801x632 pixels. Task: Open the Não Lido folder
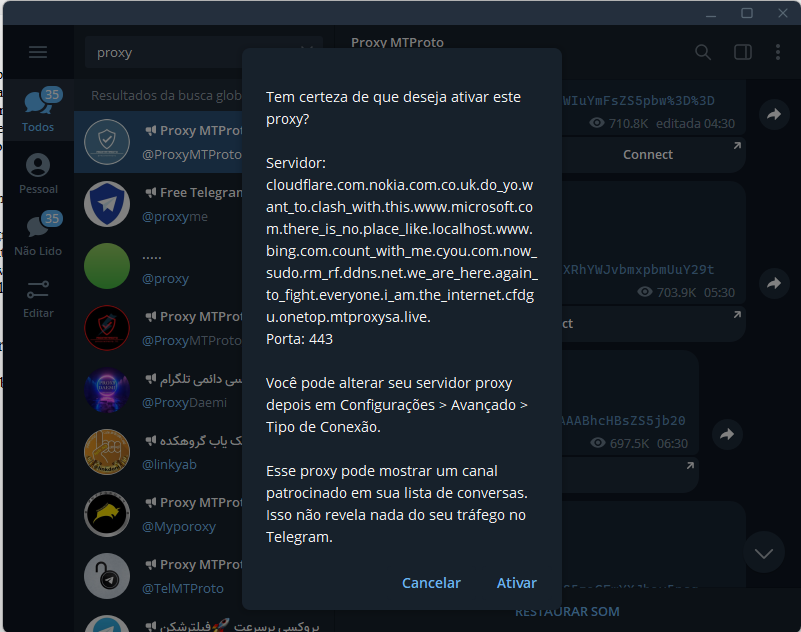(x=38, y=235)
